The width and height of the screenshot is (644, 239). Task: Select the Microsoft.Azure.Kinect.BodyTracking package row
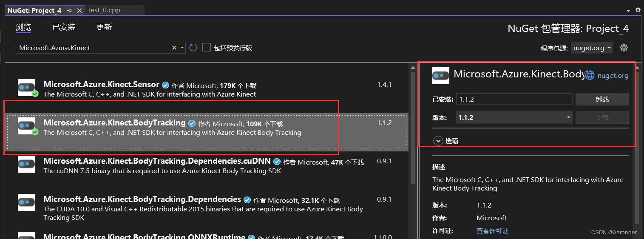coord(207,131)
